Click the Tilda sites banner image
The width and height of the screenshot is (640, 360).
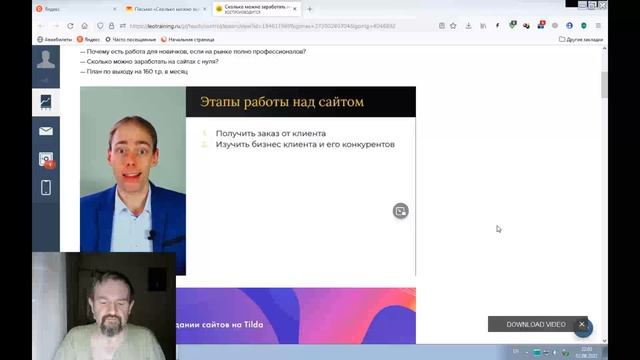[x=296, y=316]
